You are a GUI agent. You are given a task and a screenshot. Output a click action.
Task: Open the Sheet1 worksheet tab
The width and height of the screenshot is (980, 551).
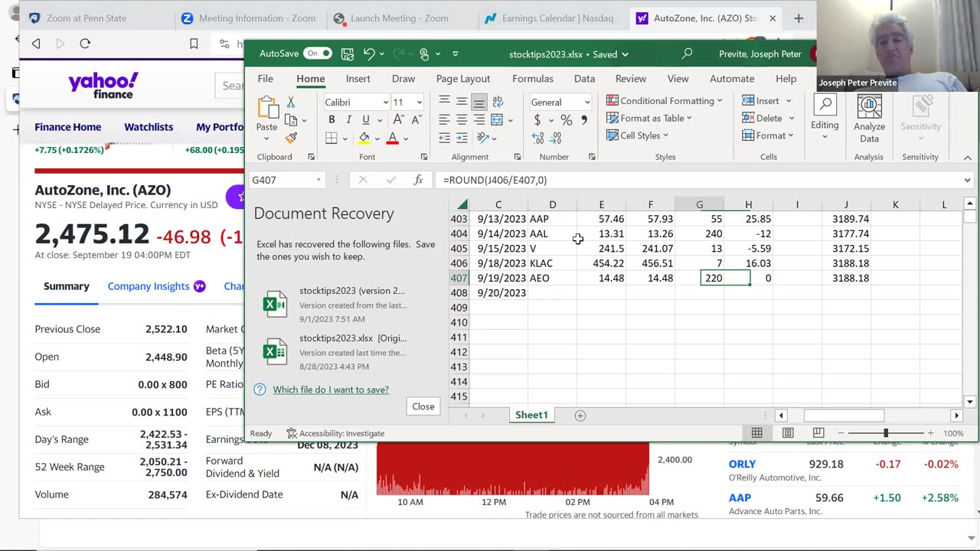click(531, 415)
